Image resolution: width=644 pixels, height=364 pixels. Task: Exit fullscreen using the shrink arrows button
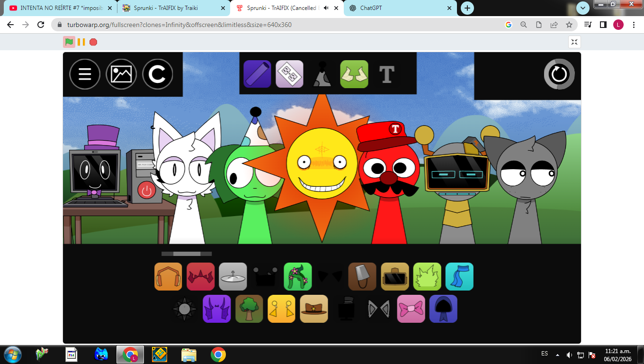coord(574,42)
